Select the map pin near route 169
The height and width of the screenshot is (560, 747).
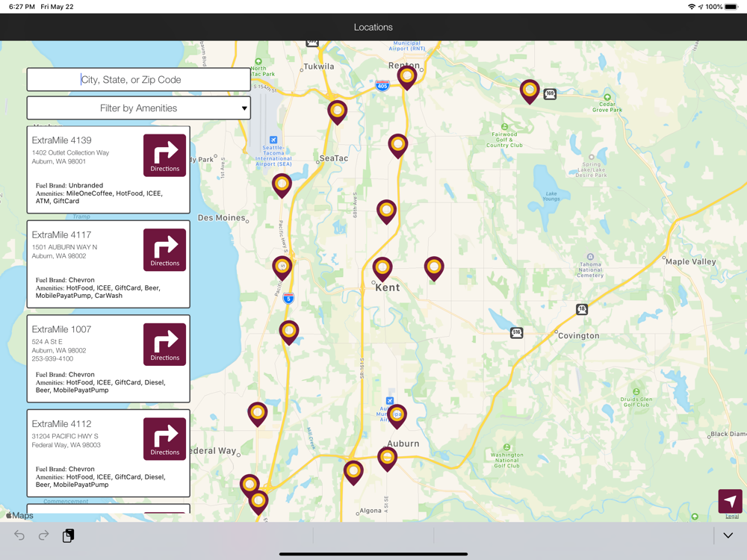point(530,91)
